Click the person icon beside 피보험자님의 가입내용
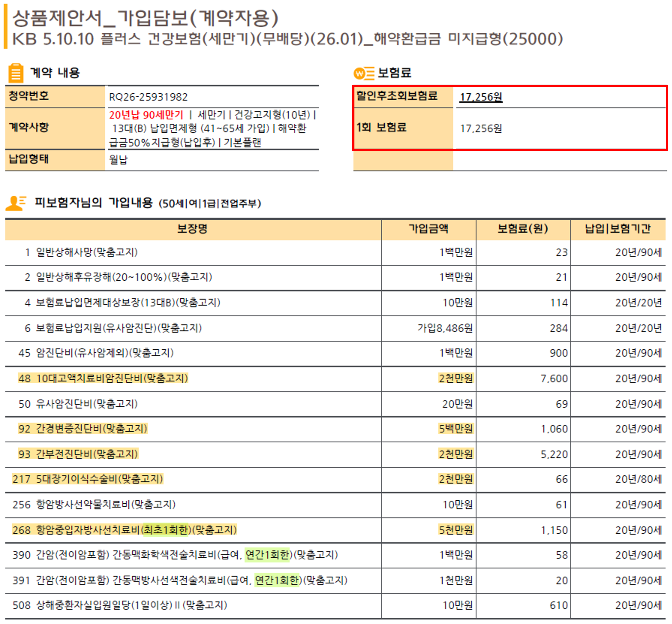This screenshot has height=624, width=672. click(15, 203)
